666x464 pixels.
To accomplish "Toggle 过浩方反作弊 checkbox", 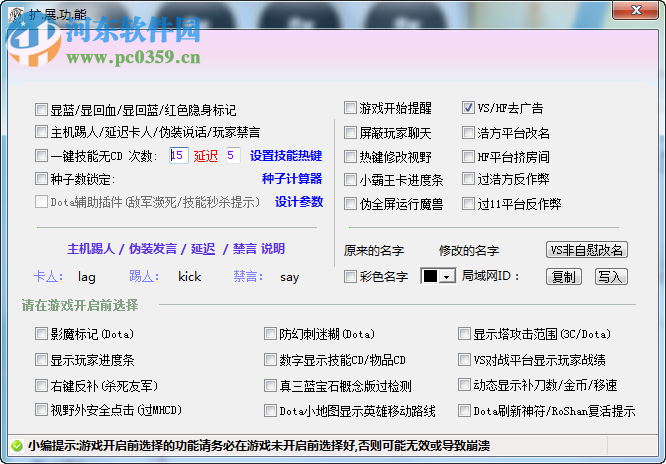I will pyautogui.click(x=468, y=179).
